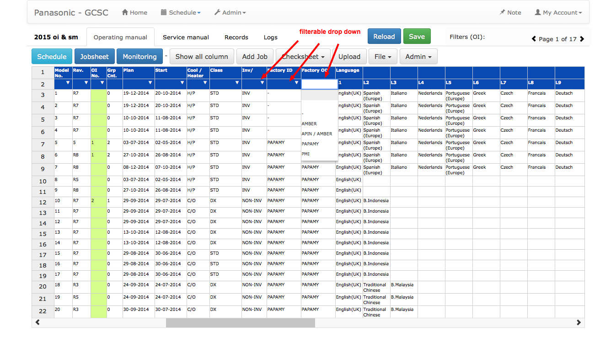Go to previous page arrow
The image size is (616, 364).
(534, 39)
